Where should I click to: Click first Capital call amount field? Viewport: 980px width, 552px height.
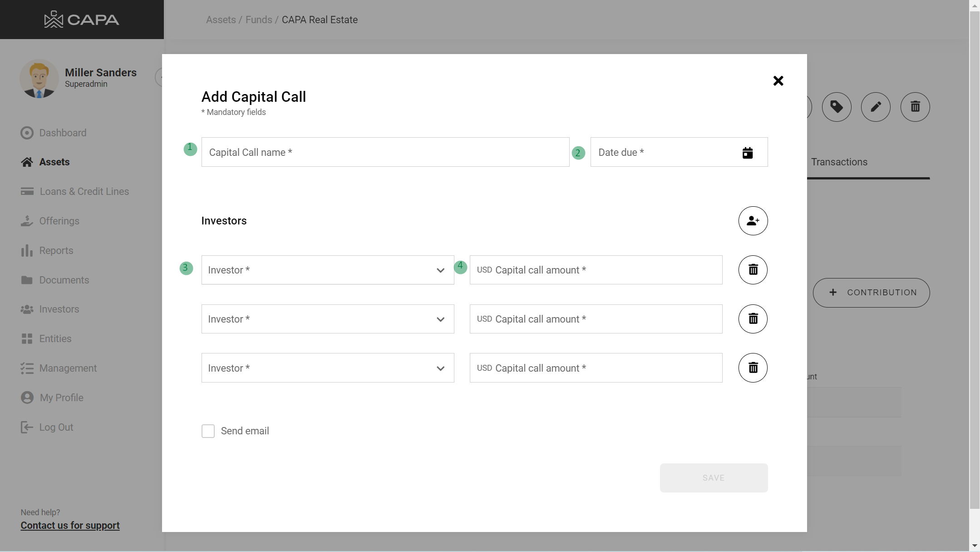click(x=596, y=270)
